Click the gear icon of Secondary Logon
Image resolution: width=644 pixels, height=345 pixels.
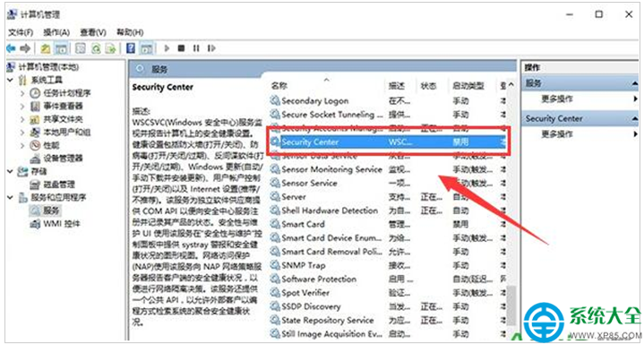tap(275, 100)
